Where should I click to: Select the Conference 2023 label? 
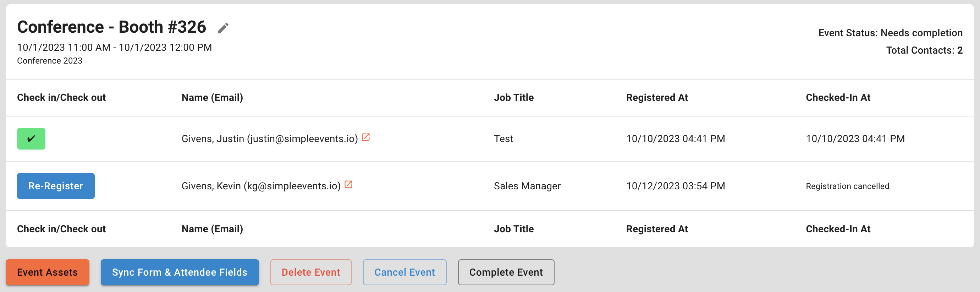click(x=49, y=60)
